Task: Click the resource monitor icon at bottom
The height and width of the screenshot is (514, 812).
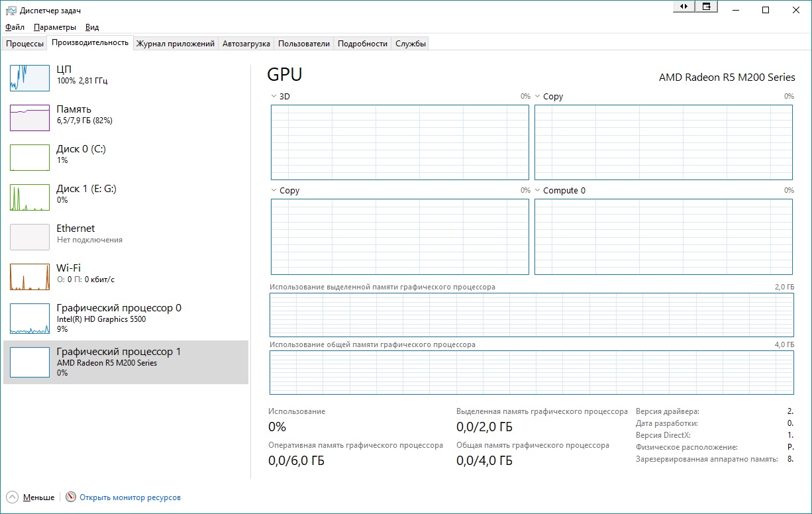Action: coord(71,497)
